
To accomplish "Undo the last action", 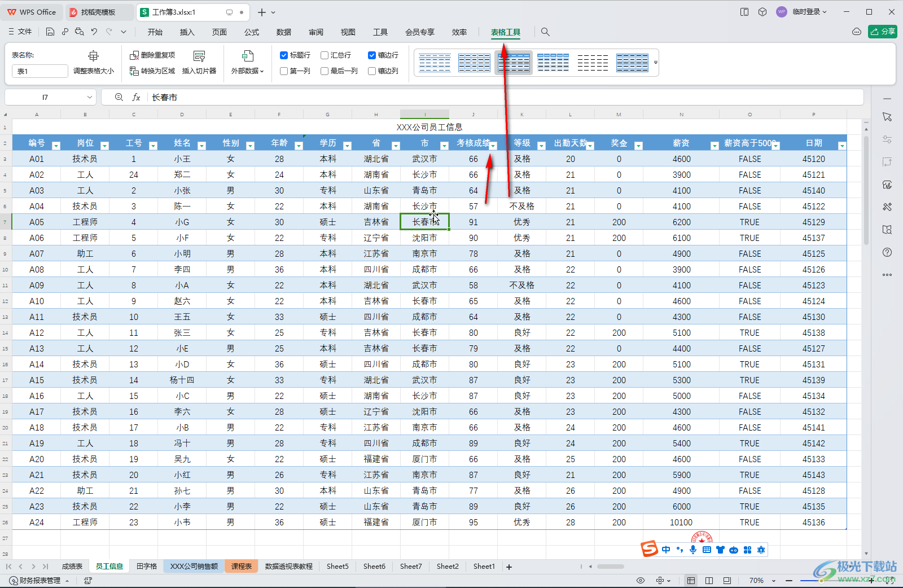I will tap(94, 32).
